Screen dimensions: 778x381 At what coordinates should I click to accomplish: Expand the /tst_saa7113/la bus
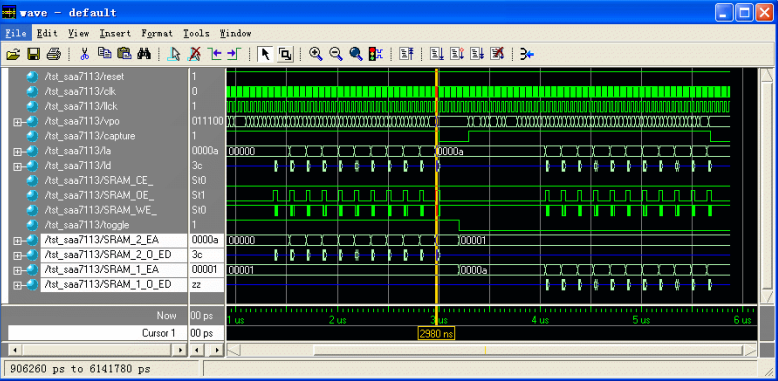coord(17,151)
